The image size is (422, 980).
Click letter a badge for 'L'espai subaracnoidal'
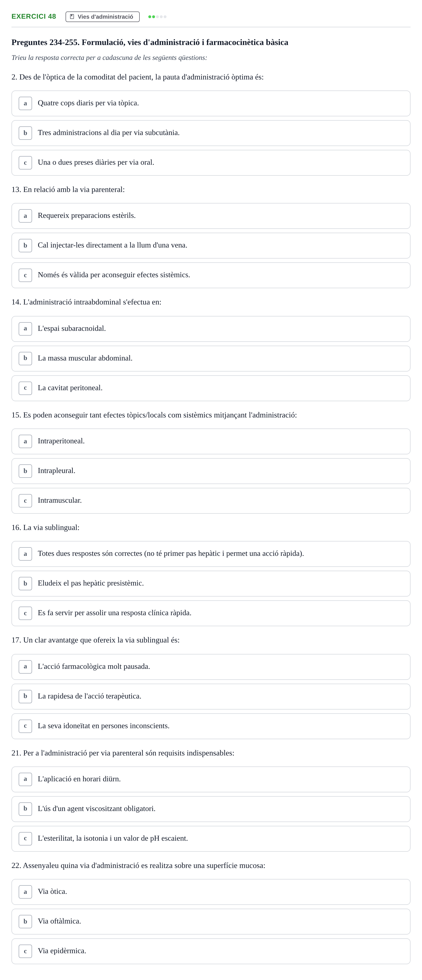pos(25,329)
